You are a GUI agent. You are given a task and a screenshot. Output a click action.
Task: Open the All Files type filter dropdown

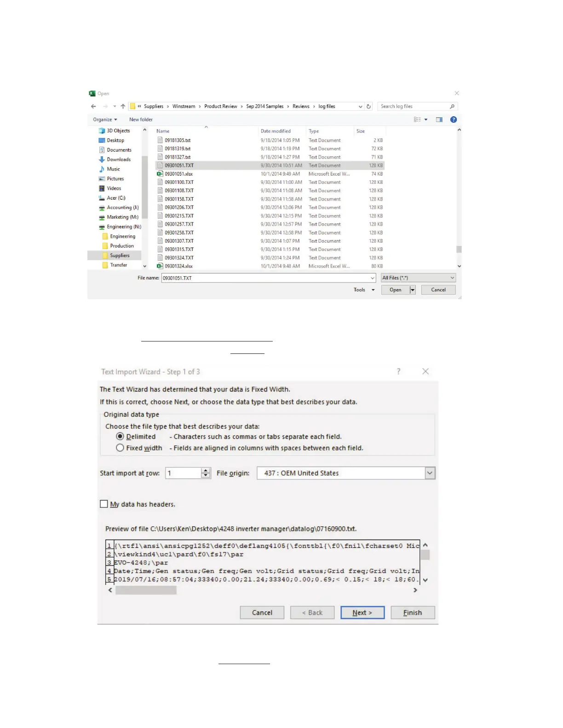tap(418, 278)
